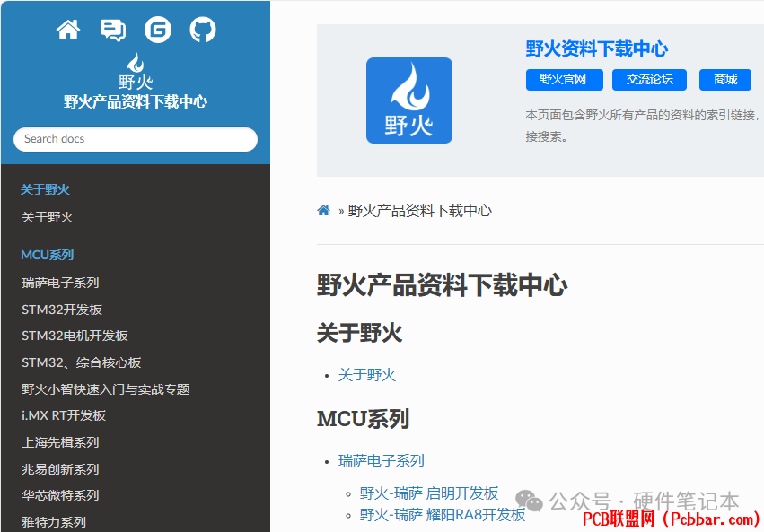Screen dimensions: 764x532
Task: Select STM32、综合核心板 in sidebar
Action: click(x=82, y=362)
